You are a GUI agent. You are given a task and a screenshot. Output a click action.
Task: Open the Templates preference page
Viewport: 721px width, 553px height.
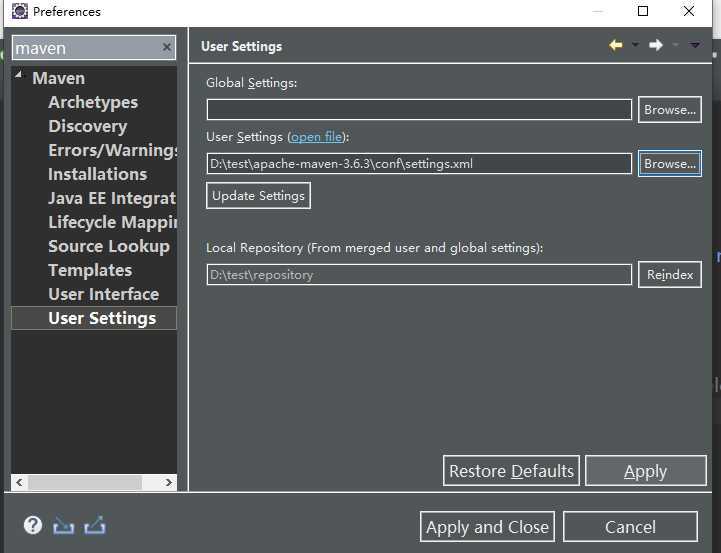pyautogui.click(x=90, y=270)
